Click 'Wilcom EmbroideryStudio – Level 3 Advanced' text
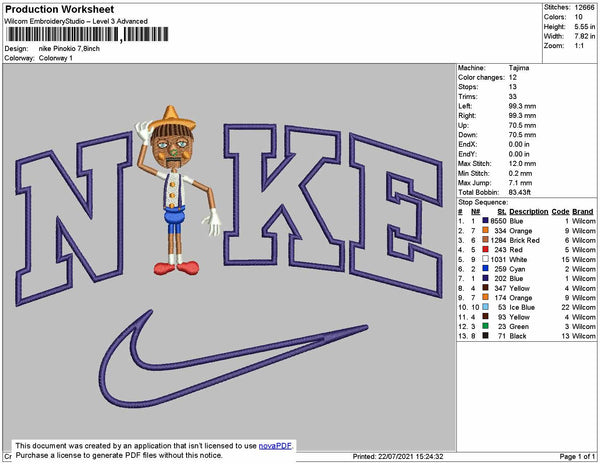The width and height of the screenshot is (600, 464). coord(76,21)
